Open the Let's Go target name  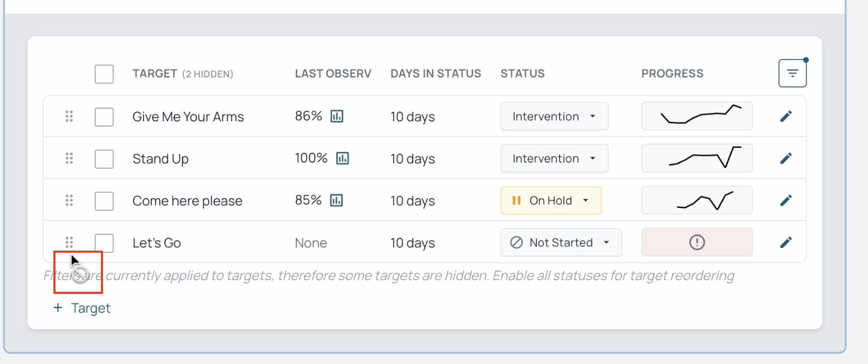(157, 243)
